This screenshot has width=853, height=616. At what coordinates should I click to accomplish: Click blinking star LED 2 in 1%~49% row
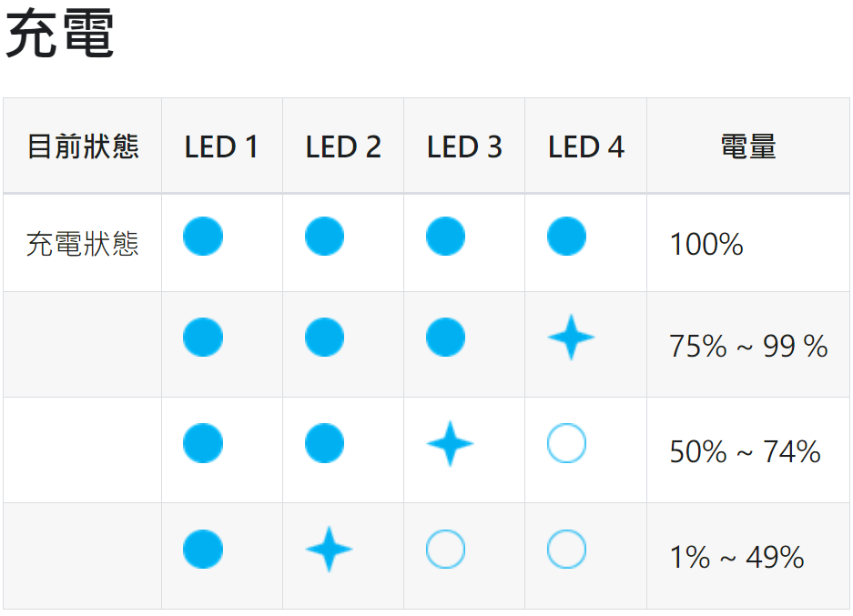click(330, 550)
